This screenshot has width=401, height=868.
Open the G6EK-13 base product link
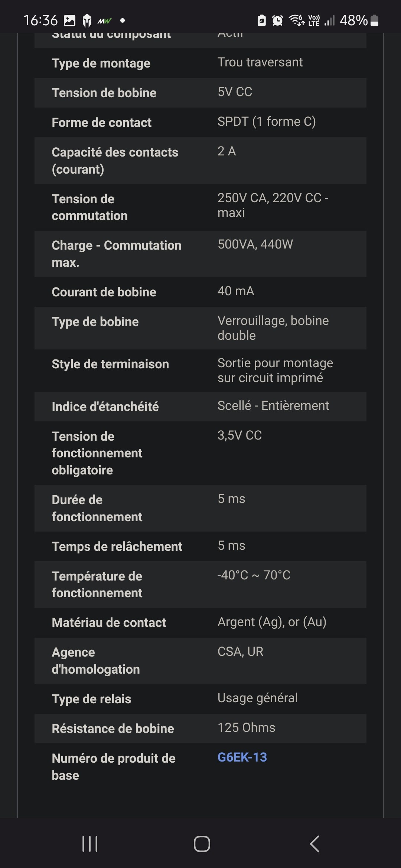[242, 757]
